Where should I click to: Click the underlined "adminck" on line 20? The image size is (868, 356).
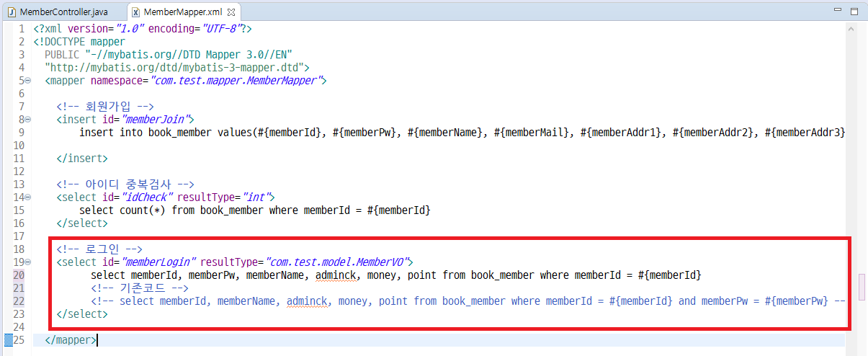(336, 275)
